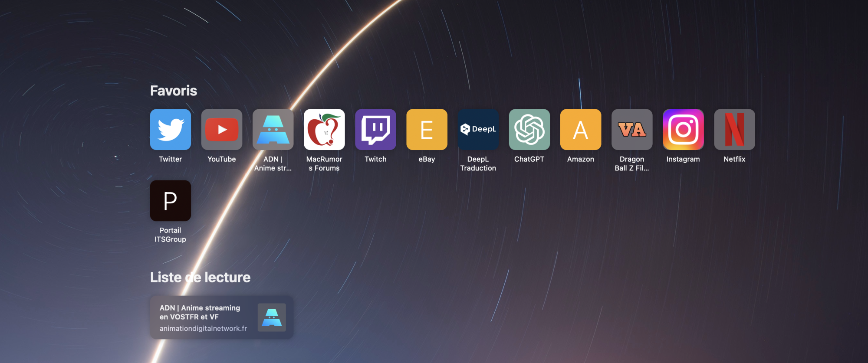Open the eBay letter E icon
The width and height of the screenshot is (868, 363).
[427, 129]
